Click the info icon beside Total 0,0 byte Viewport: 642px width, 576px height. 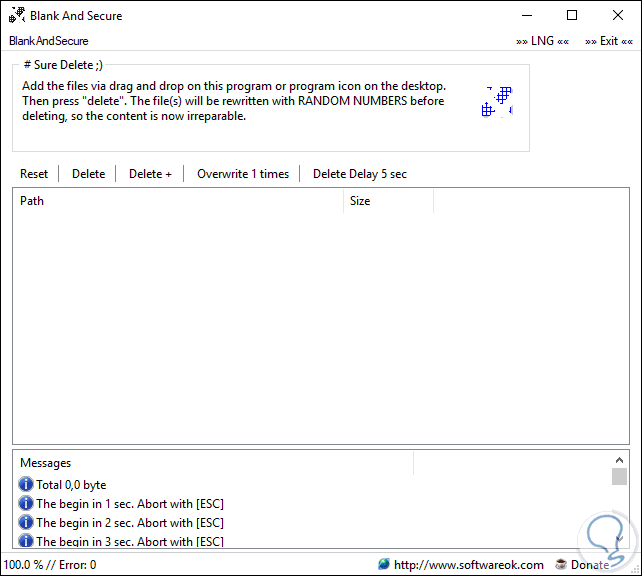click(x=26, y=484)
